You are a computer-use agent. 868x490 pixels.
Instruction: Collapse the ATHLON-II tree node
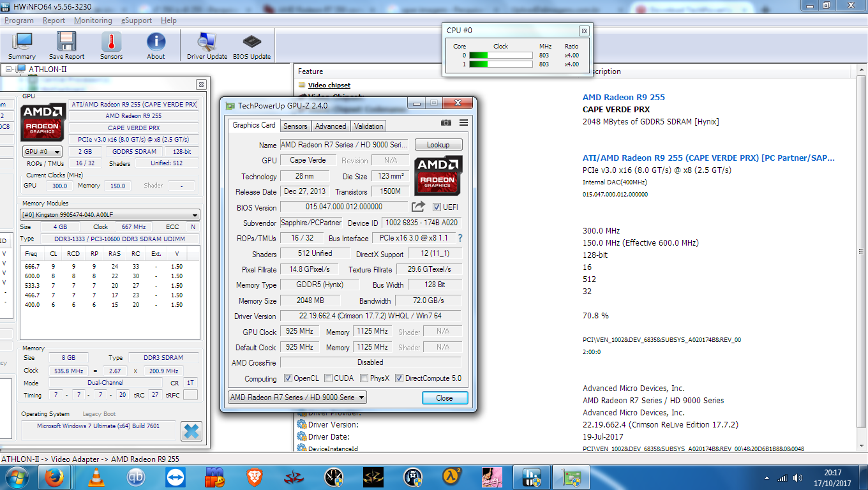pyautogui.click(x=8, y=69)
